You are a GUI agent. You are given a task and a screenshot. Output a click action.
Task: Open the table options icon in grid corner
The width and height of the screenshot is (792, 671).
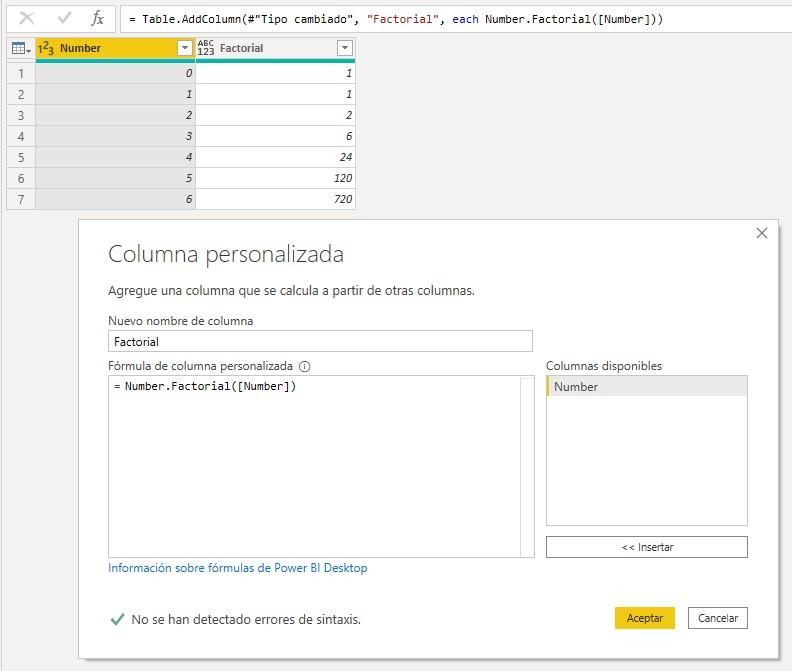[x=19, y=48]
